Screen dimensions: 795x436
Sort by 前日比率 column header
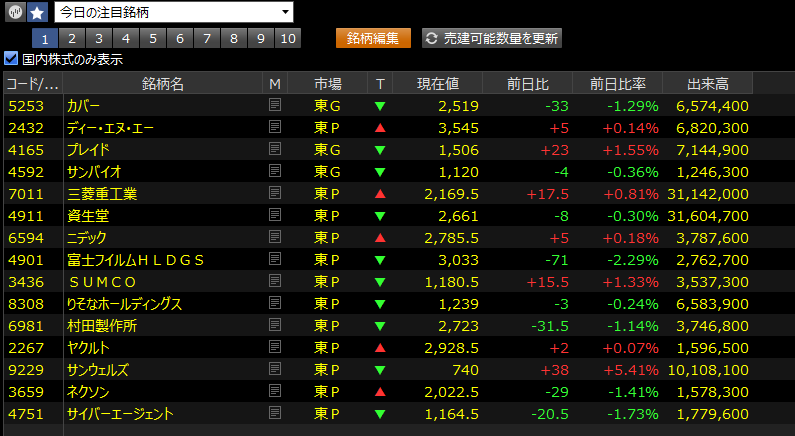[x=617, y=84]
